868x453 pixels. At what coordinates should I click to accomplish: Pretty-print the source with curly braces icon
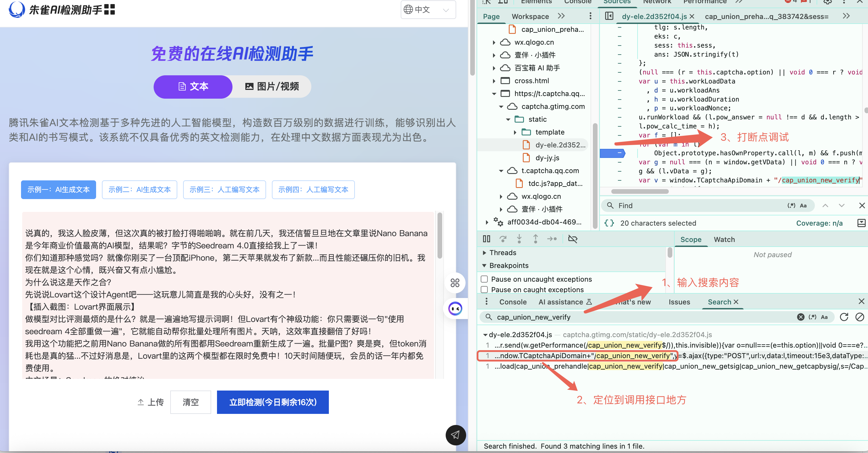pos(609,223)
